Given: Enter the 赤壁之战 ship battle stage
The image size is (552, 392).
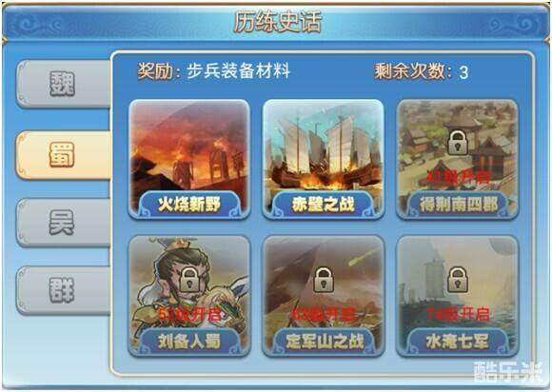Looking at the screenshot, I should (x=324, y=158).
